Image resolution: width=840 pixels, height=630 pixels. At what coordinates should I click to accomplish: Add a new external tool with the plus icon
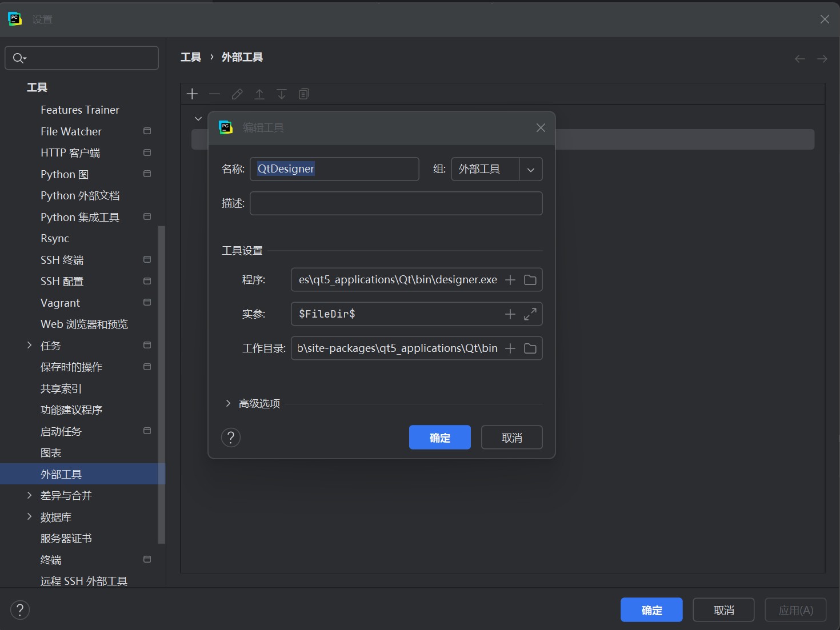[193, 94]
